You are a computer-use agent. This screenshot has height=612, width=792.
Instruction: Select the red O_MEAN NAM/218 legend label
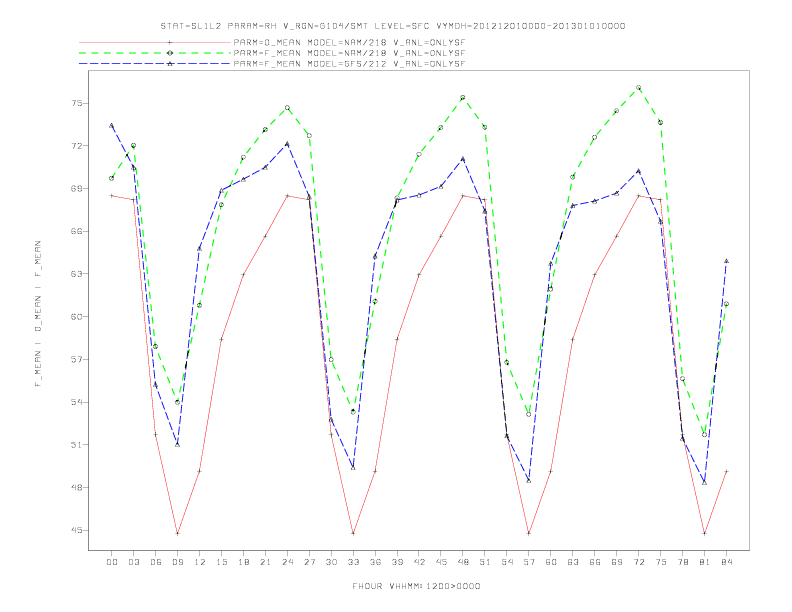point(349,42)
